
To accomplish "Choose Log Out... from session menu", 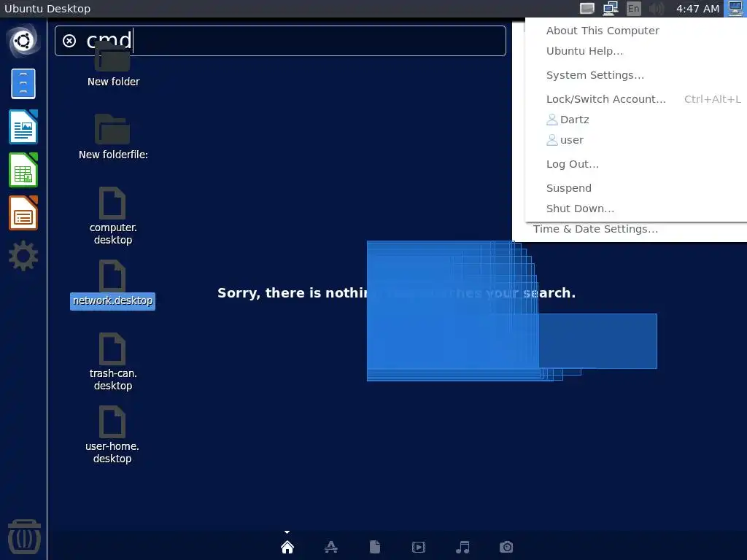I will click(x=573, y=164).
